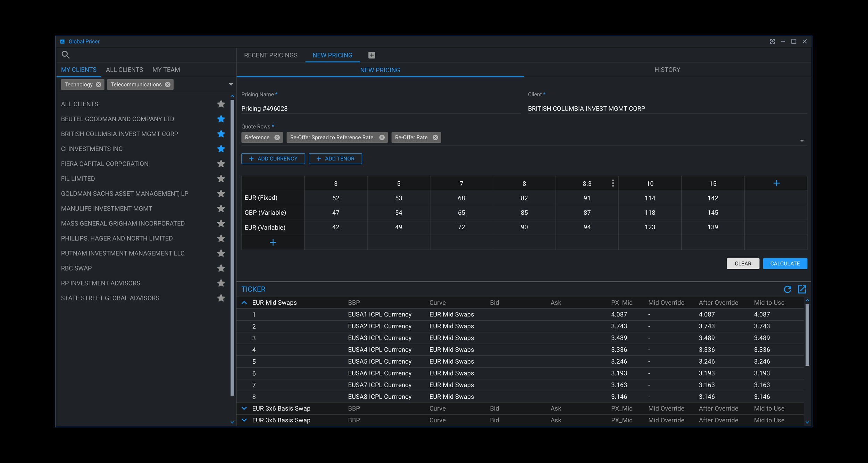This screenshot has height=463, width=868.
Task: Toggle favorite star for RBC Swap
Action: [221, 268]
